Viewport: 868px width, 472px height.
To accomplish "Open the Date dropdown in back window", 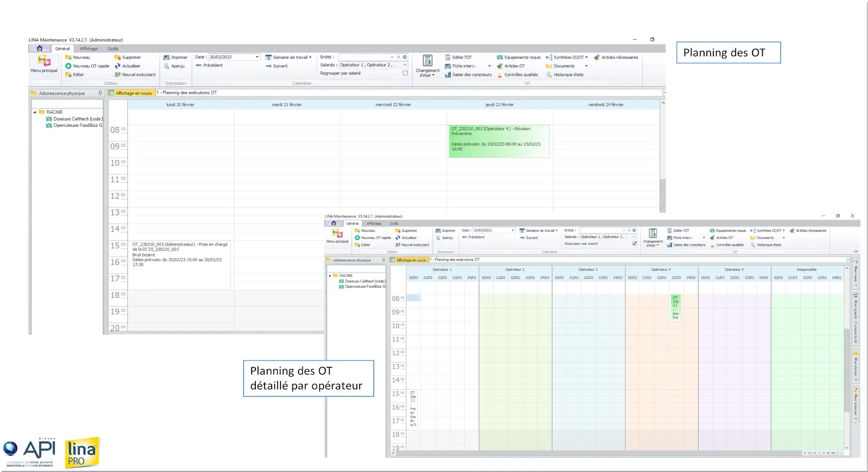I will tap(257, 57).
